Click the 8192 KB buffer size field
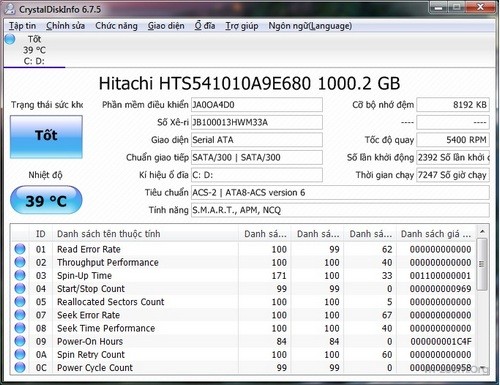 pos(453,105)
